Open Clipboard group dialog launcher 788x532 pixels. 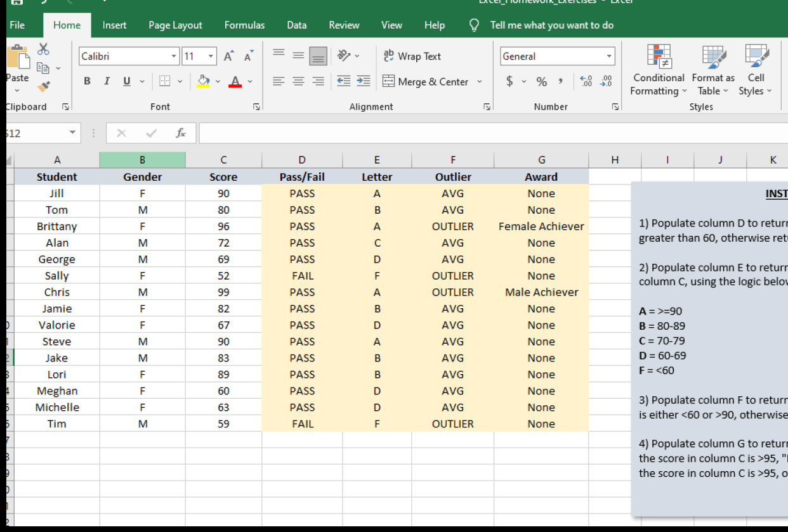[x=66, y=107]
